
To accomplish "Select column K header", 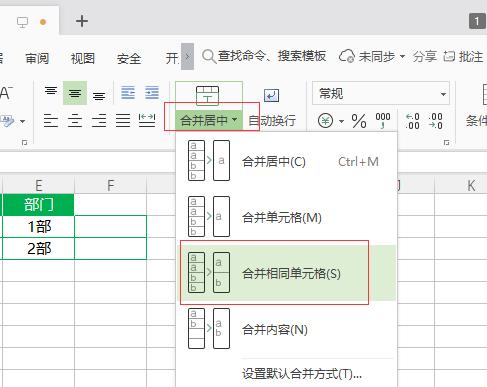I will tap(471, 185).
